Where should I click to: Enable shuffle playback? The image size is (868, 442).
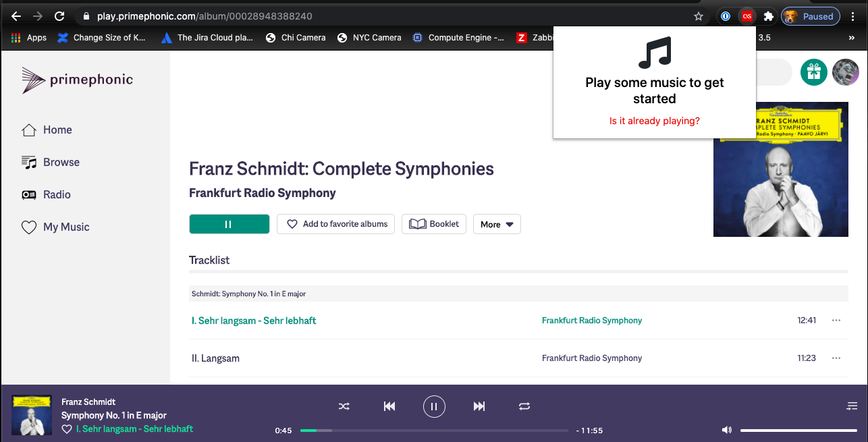click(x=344, y=406)
